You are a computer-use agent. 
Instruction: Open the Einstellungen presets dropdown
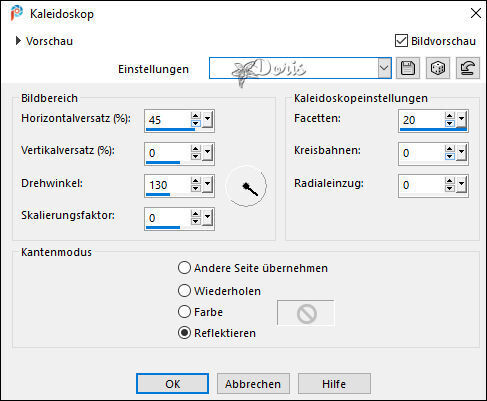(x=384, y=68)
